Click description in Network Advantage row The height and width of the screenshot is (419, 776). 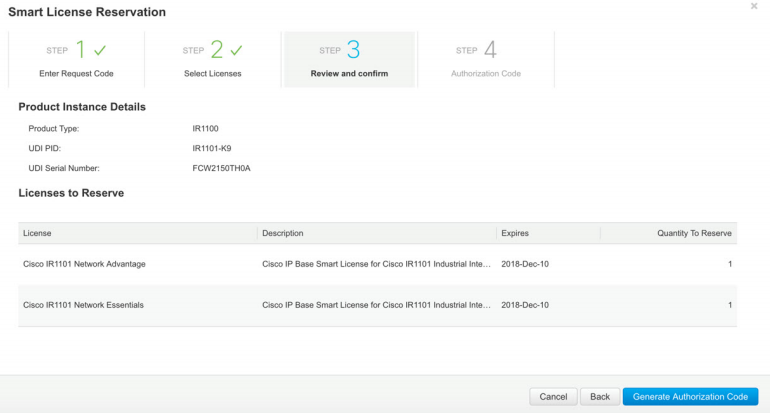click(x=376, y=264)
